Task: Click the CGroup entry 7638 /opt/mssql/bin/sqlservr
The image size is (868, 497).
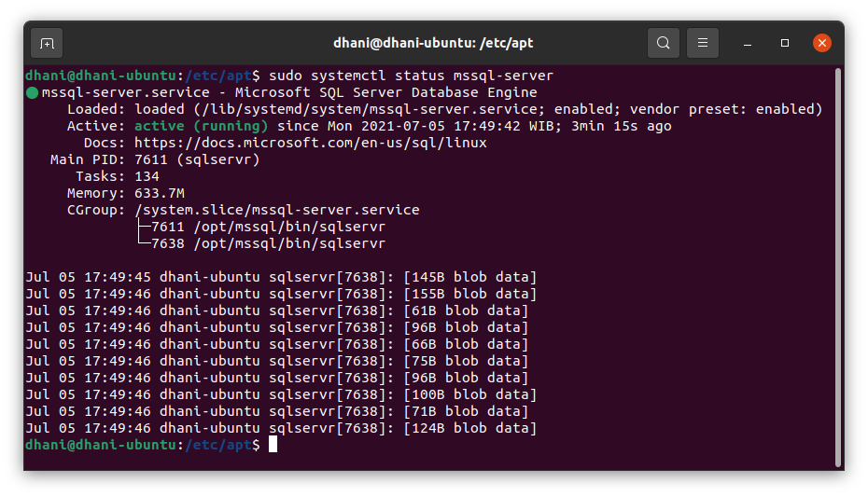Action: (x=269, y=243)
